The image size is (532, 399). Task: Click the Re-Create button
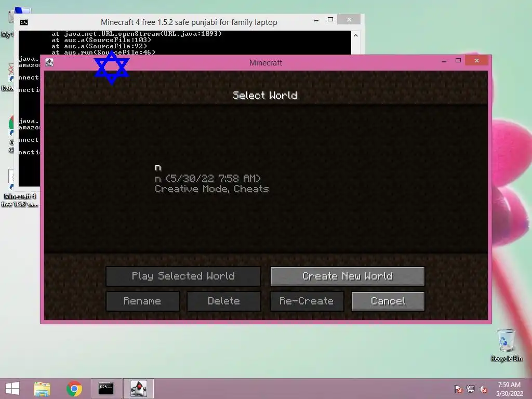pyautogui.click(x=307, y=301)
